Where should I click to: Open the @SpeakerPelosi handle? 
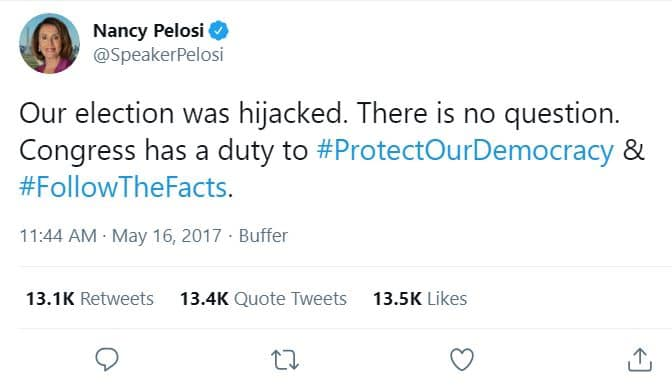(158, 55)
